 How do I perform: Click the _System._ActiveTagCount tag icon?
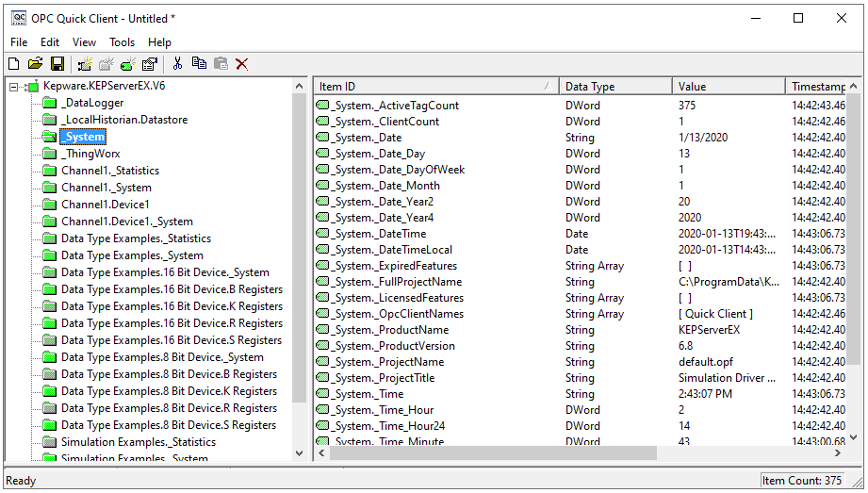[x=322, y=106]
